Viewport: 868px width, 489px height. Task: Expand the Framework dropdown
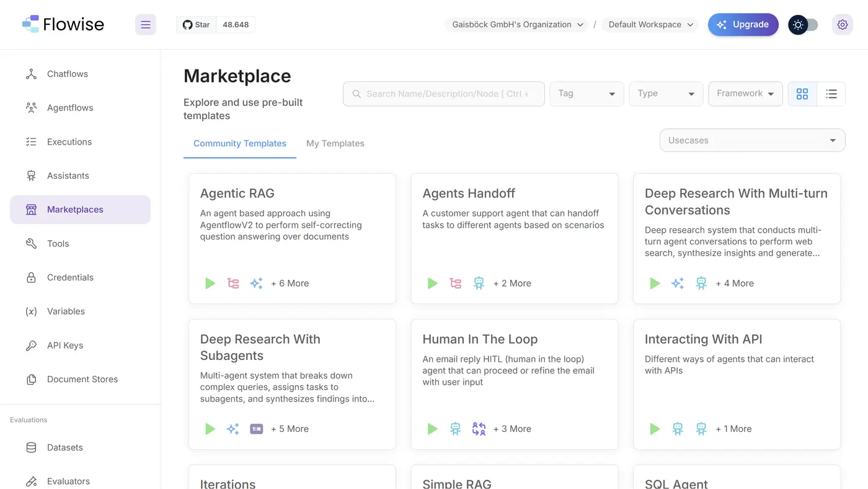click(x=745, y=94)
